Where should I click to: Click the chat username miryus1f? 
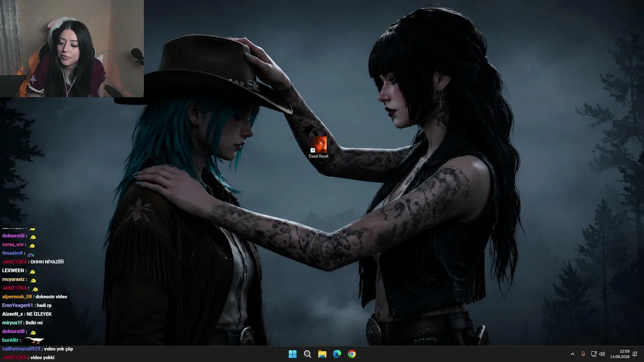click(x=12, y=323)
